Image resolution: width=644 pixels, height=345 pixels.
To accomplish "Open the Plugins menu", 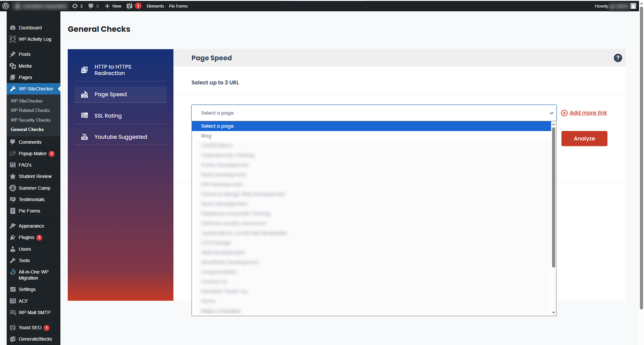I will point(26,237).
